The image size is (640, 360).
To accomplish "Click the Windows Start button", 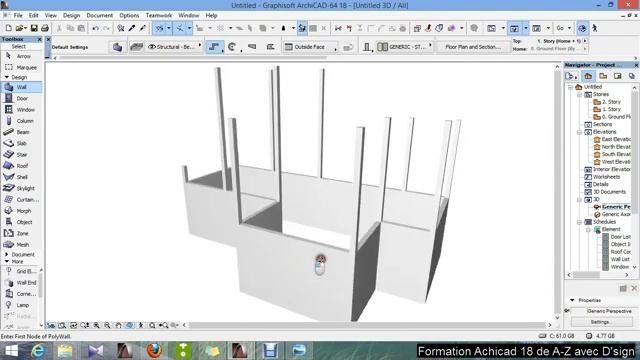I will click(x=11, y=351).
